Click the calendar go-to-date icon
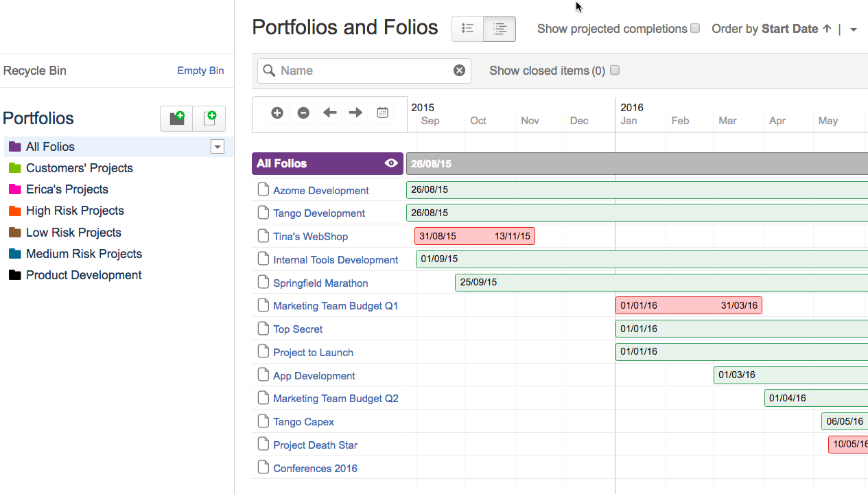Image resolution: width=868 pixels, height=494 pixels. pyautogui.click(x=383, y=113)
